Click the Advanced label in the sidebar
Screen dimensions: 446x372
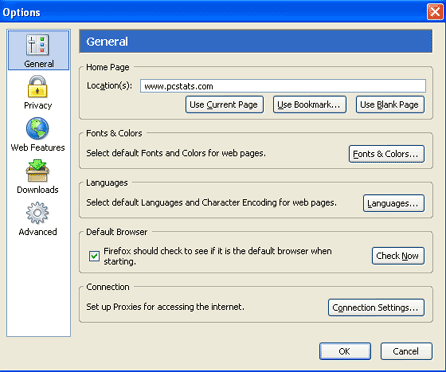[x=38, y=232]
